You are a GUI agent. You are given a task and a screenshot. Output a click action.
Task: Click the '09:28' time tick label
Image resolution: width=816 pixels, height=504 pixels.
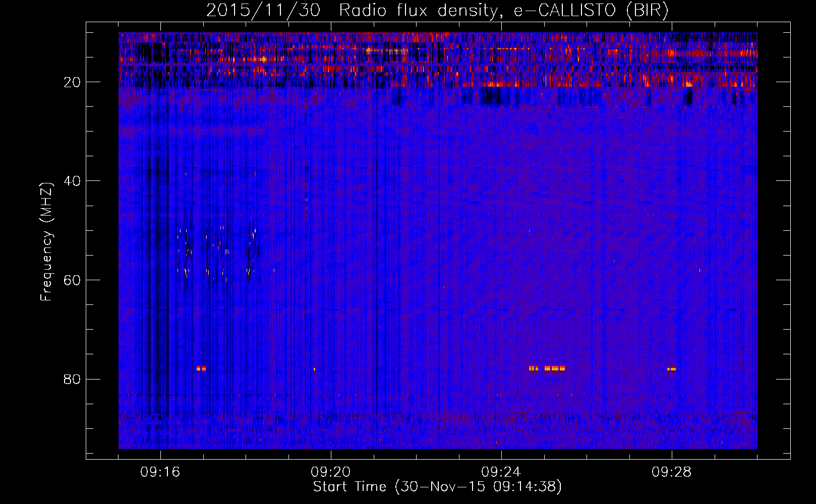tap(672, 472)
